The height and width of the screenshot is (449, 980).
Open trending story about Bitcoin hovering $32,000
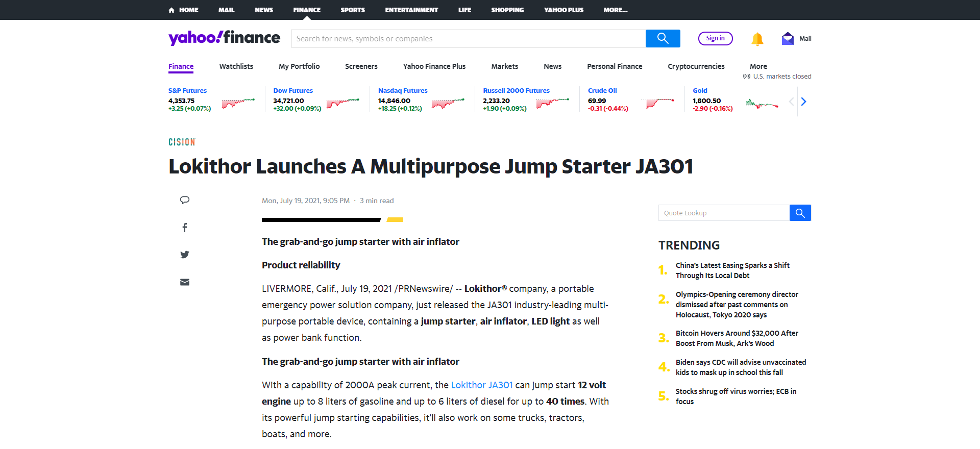tap(737, 338)
